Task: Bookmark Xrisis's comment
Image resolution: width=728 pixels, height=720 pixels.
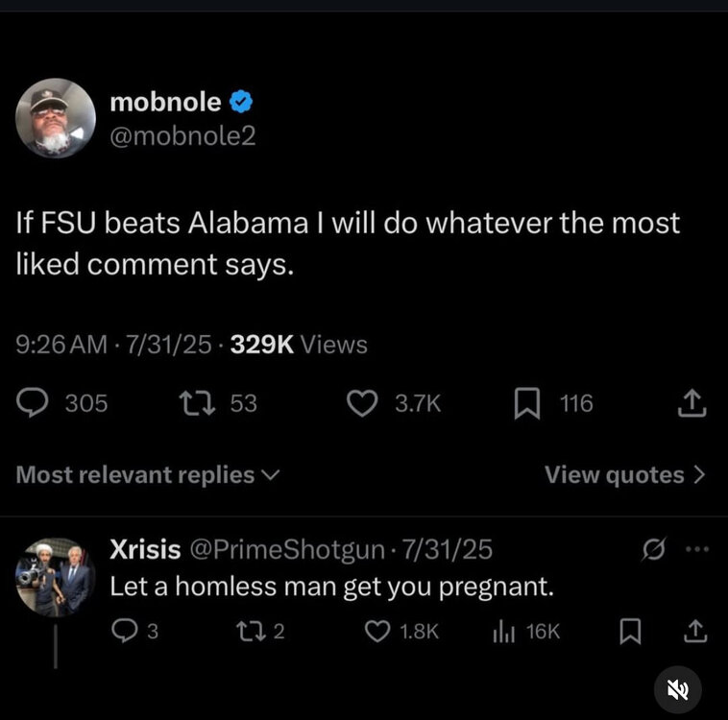Action: [629, 631]
